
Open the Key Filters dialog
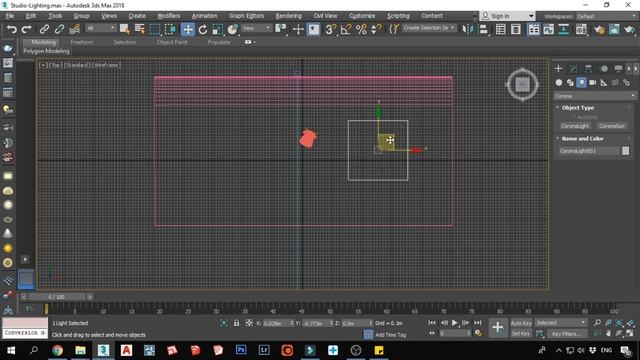566,333
